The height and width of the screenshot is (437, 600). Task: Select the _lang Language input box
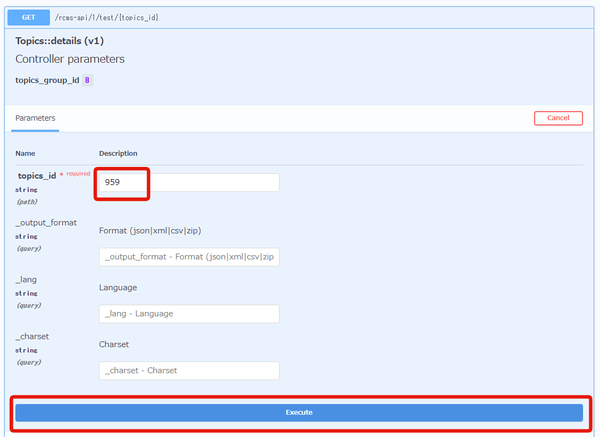tap(189, 313)
